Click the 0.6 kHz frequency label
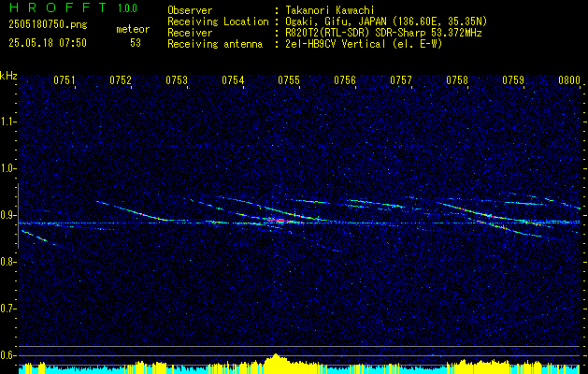The height and width of the screenshot is (374, 588). point(8,355)
